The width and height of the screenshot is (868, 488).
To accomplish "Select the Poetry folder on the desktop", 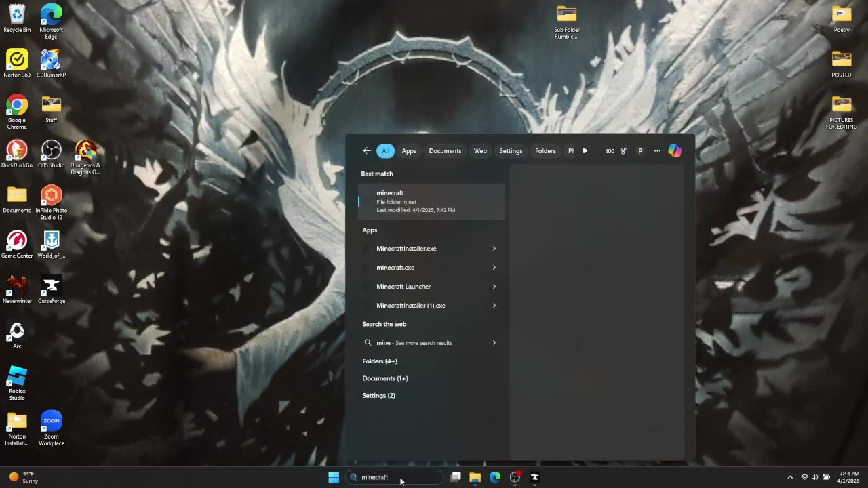I will tap(842, 19).
